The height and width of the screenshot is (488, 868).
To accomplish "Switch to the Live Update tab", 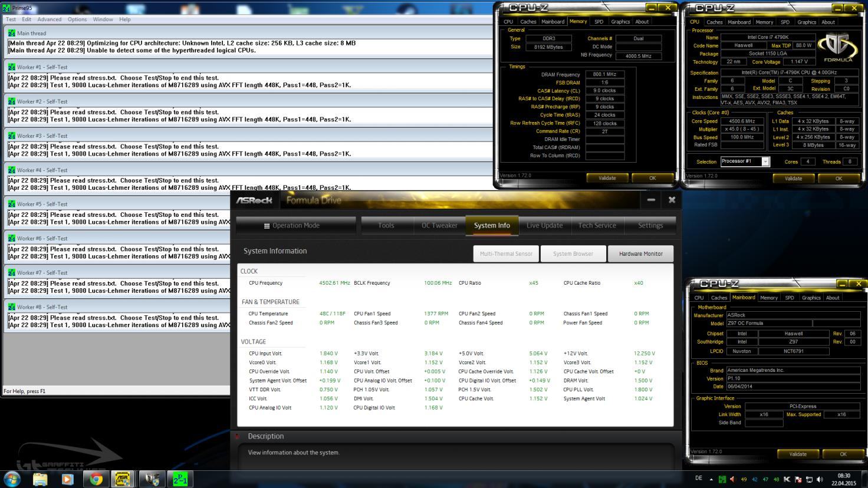I will point(544,225).
